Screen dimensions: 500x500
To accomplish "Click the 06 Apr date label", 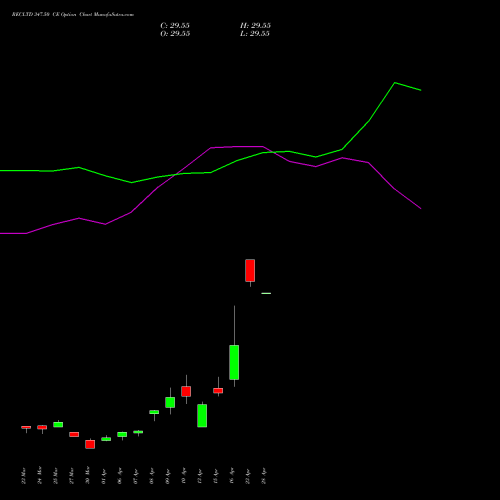I will click(119, 476).
